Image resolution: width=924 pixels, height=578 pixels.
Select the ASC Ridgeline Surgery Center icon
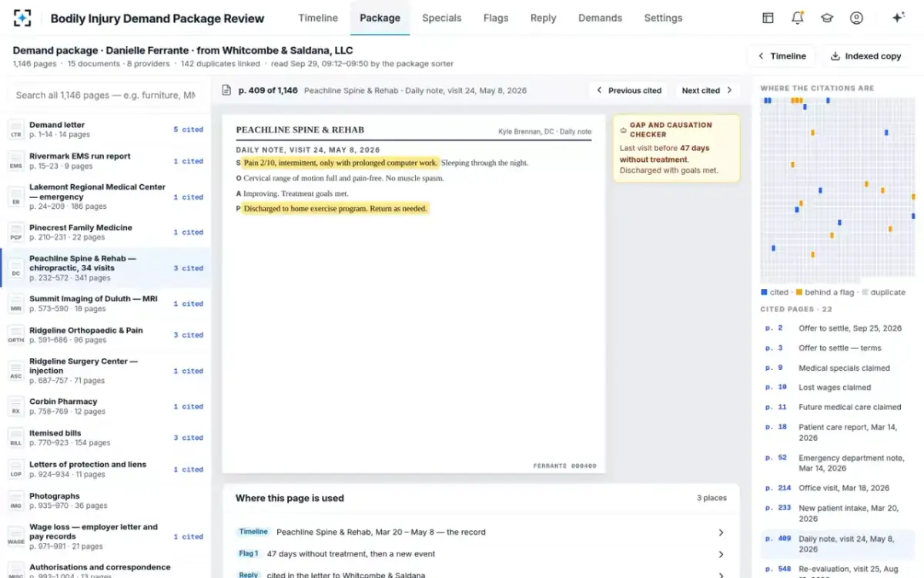[x=16, y=371]
